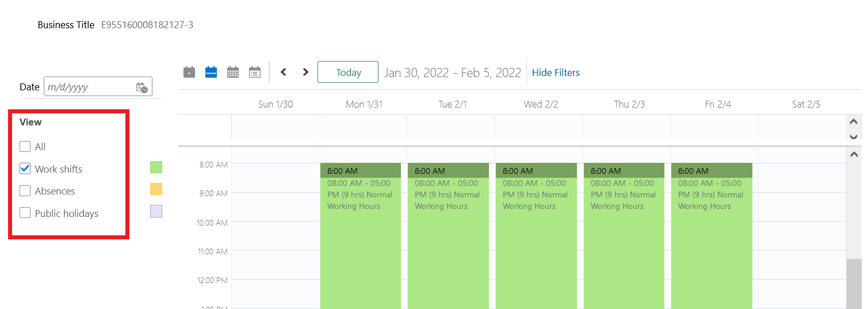
Task: Uncheck the Work shifts checkbox
Action: point(25,169)
